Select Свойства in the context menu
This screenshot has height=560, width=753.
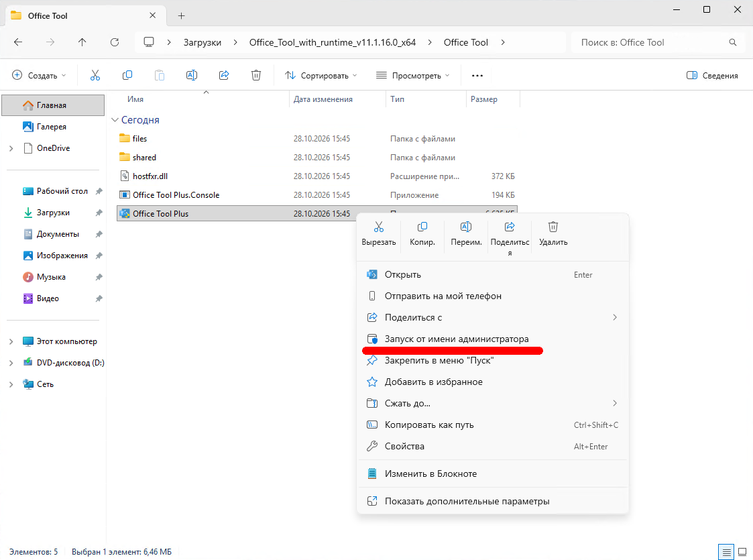pyautogui.click(x=493, y=446)
